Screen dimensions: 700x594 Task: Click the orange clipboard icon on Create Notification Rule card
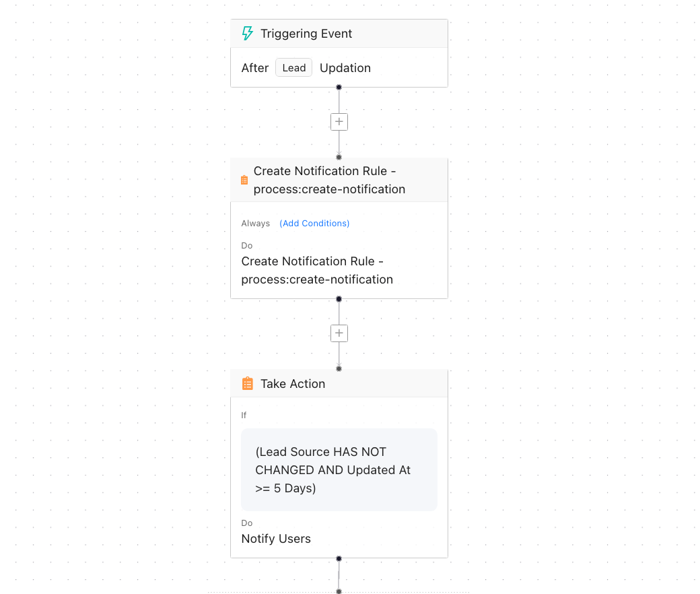click(244, 180)
